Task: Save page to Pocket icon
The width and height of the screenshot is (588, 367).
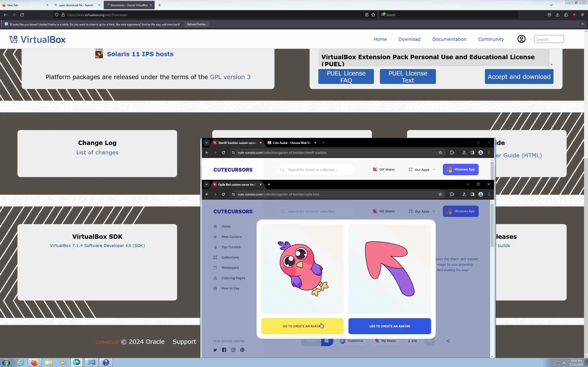Action: (549, 15)
